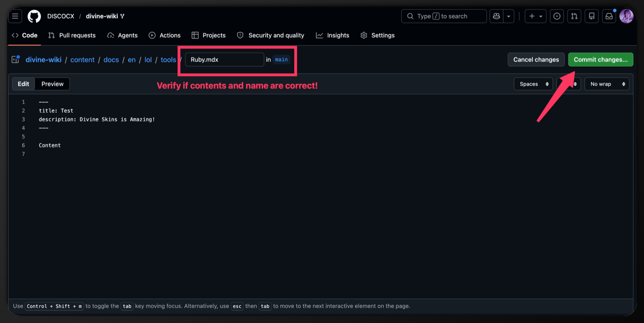Open the Copilot chat icon
The width and height of the screenshot is (644, 323).
496,16
